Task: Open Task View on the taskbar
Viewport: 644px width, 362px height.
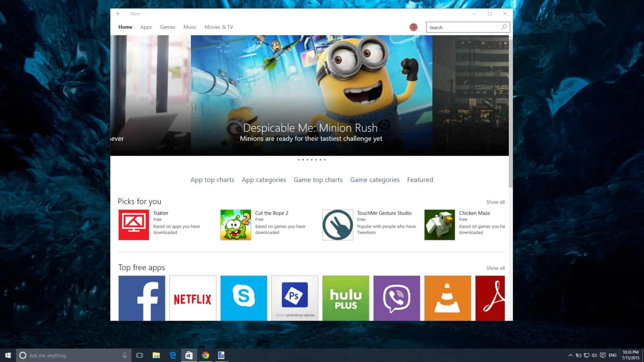Action: click(x=140, y=355)
